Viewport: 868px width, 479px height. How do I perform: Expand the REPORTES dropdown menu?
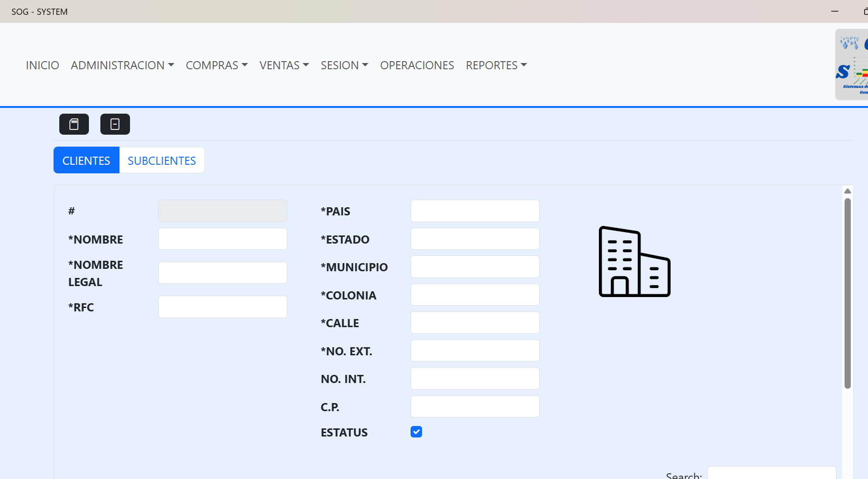496,65
